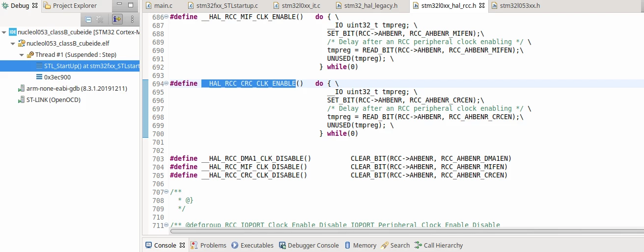The image size is (644, 252).
Task: Toggle Instruction Stepping Mode button
Action: [x=117, y=20]
